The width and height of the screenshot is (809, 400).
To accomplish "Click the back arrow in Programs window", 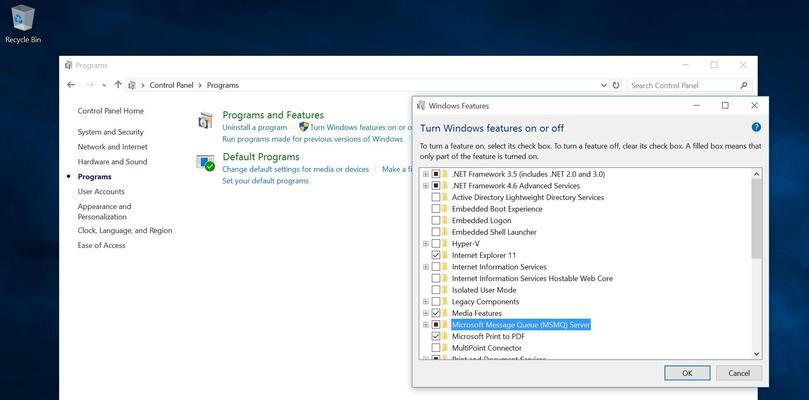I will (71, 85).
